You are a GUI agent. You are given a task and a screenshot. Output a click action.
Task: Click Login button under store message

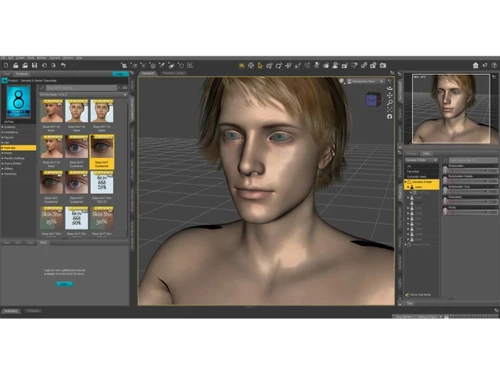[x=64, y=284]
